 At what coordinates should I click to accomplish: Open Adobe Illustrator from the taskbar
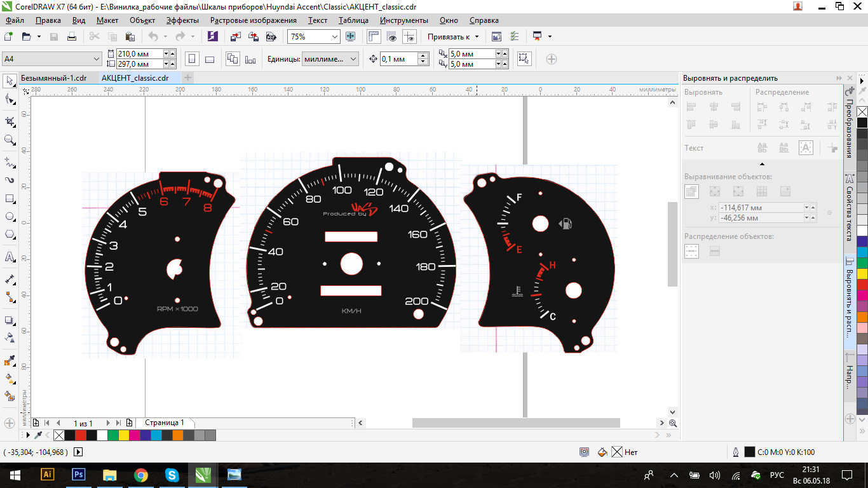tap(48, 475)
